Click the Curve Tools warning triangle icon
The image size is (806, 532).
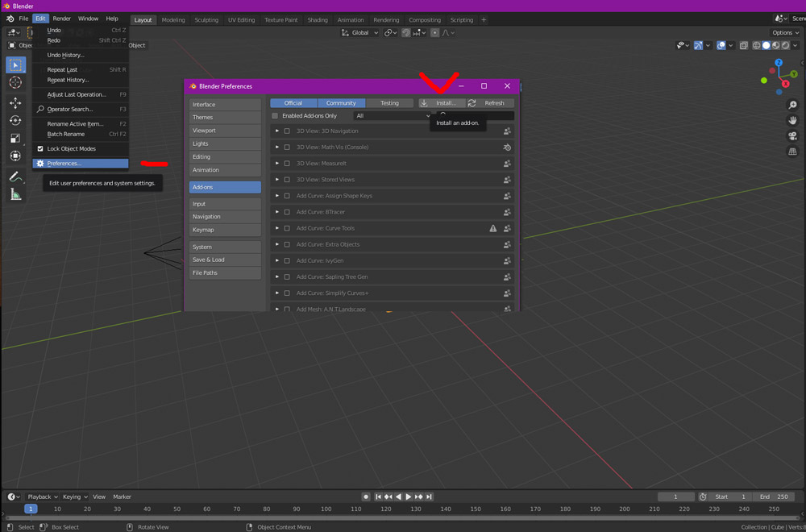493,228
